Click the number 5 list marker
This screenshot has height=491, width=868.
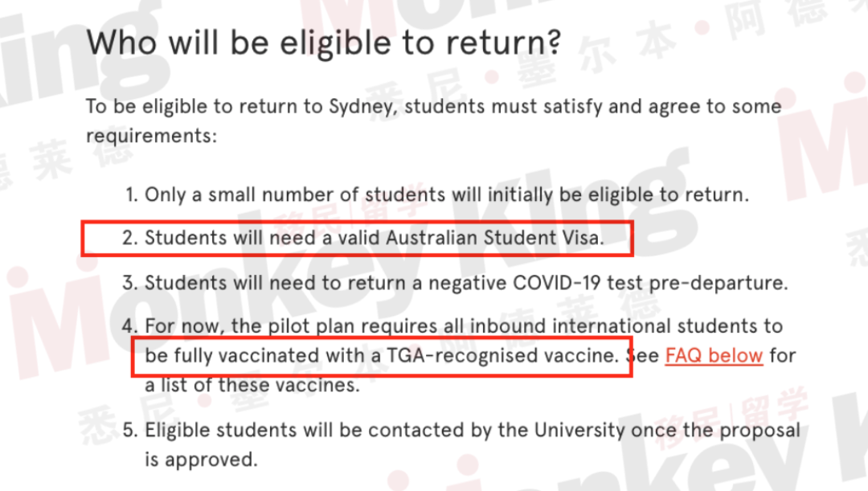tap(129, 430)
